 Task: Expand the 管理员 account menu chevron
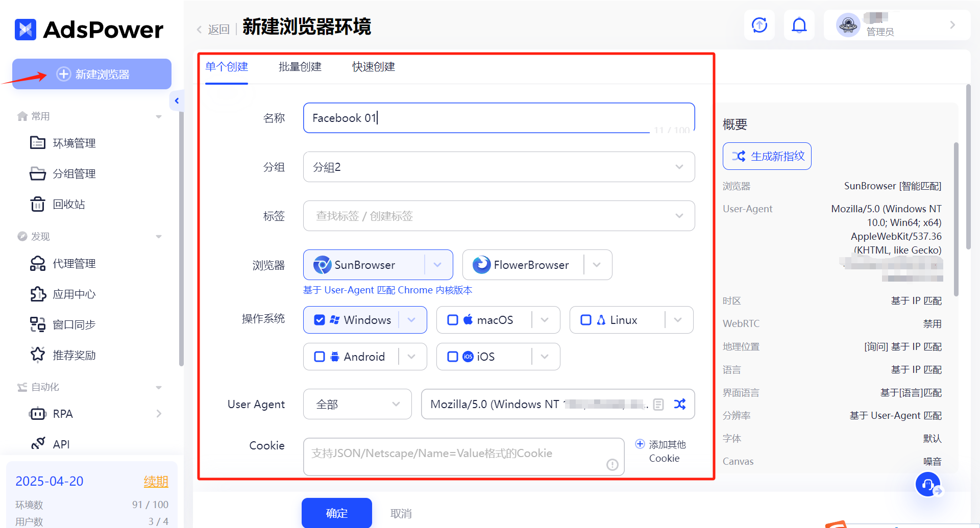coord(952,25)
